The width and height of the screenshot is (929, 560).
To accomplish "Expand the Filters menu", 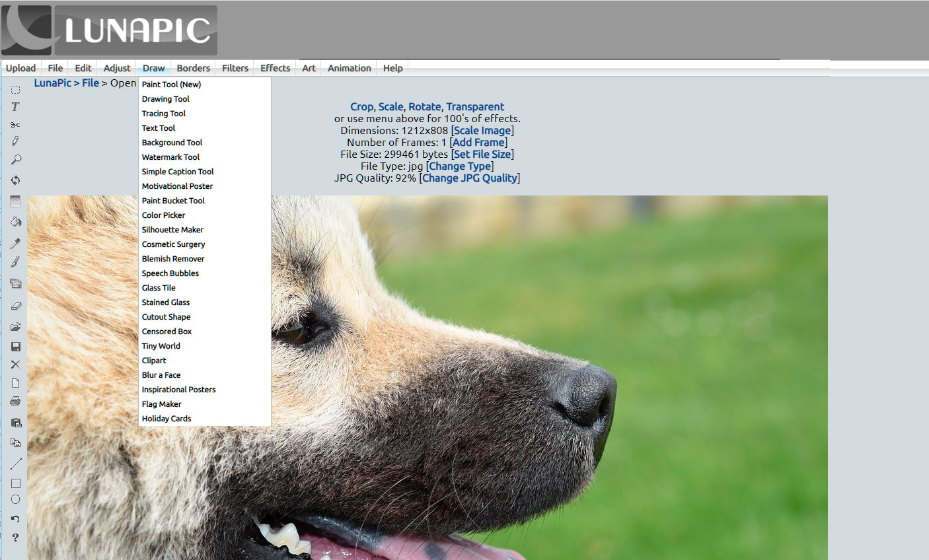I will (235, 68).
